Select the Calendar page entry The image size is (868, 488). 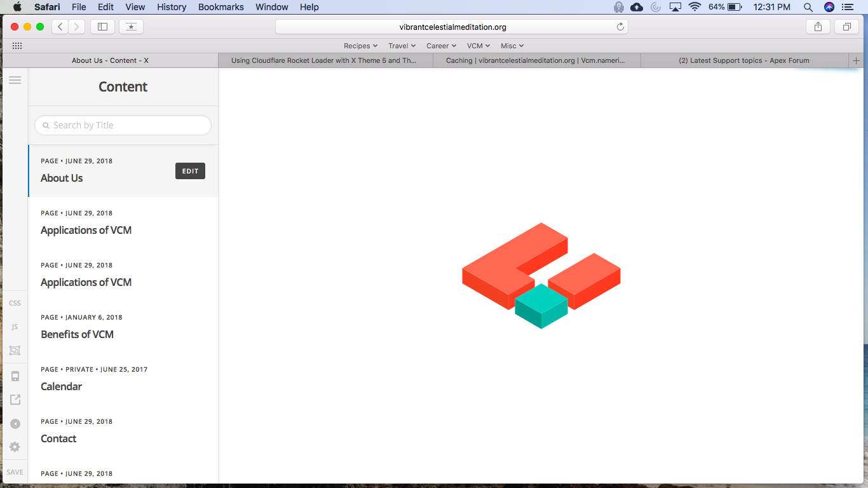pyautogui.click(x=123, y=379)
